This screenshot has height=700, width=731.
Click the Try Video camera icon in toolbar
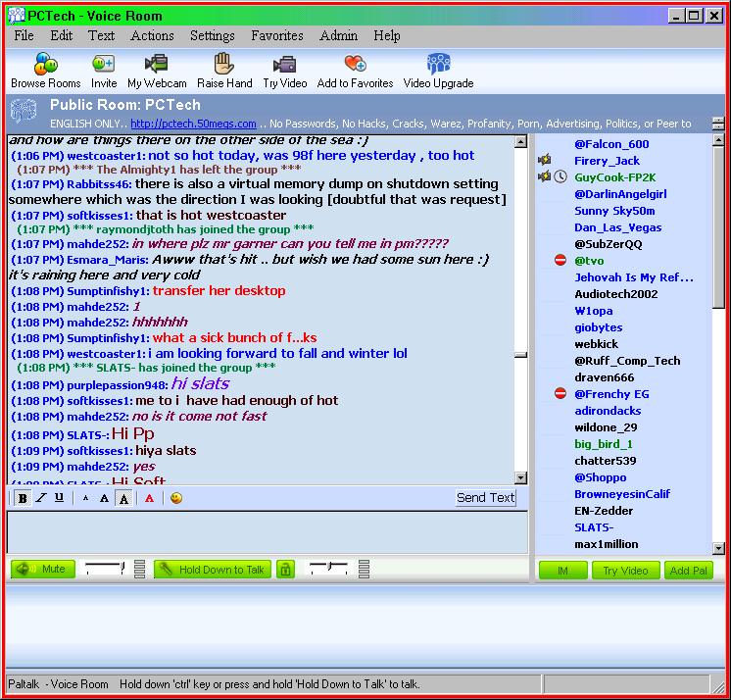point(284,65)
